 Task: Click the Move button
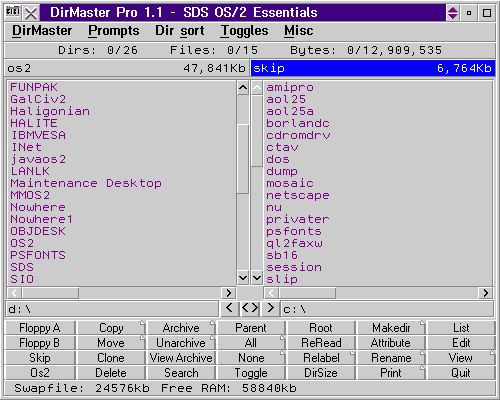(111, 343)
